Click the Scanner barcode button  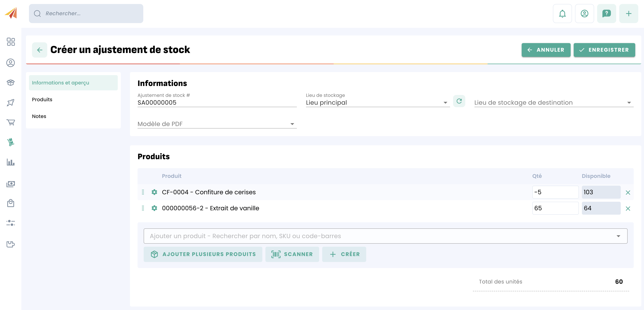coord(292,254)
